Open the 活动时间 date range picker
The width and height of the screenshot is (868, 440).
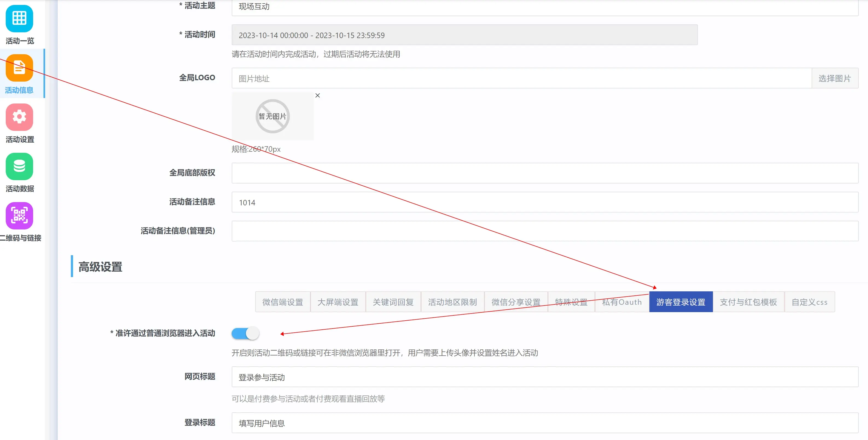464,35
